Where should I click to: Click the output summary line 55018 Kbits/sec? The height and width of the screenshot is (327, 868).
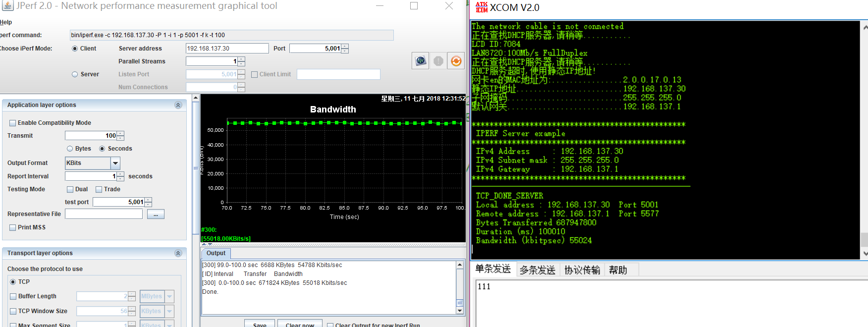click(x=274, y=283)
